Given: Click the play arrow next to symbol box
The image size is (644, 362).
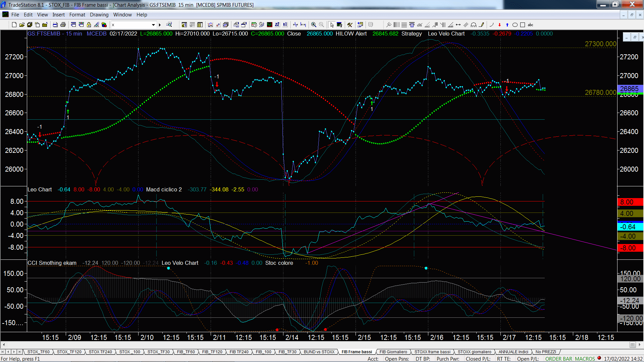Looking at the screenshot, I should (160, 25).
